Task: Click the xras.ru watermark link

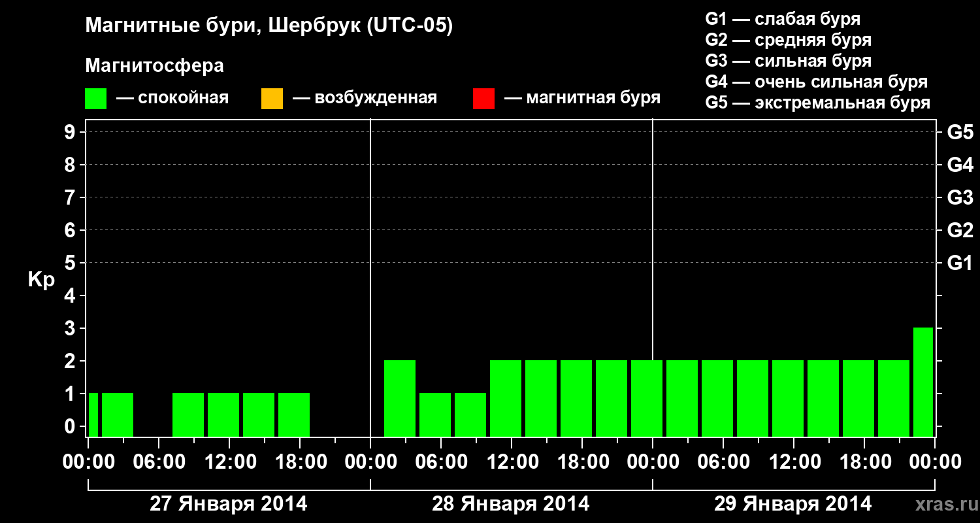Action: tap(943, 504)
